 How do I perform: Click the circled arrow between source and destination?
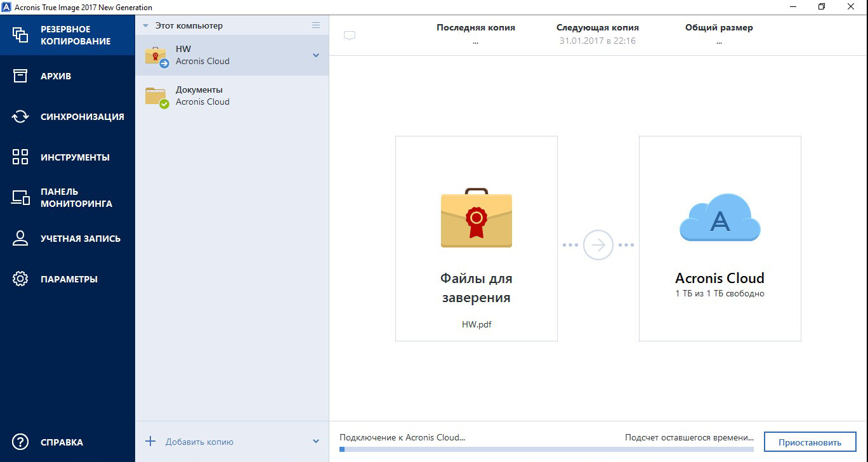[598, 245]
